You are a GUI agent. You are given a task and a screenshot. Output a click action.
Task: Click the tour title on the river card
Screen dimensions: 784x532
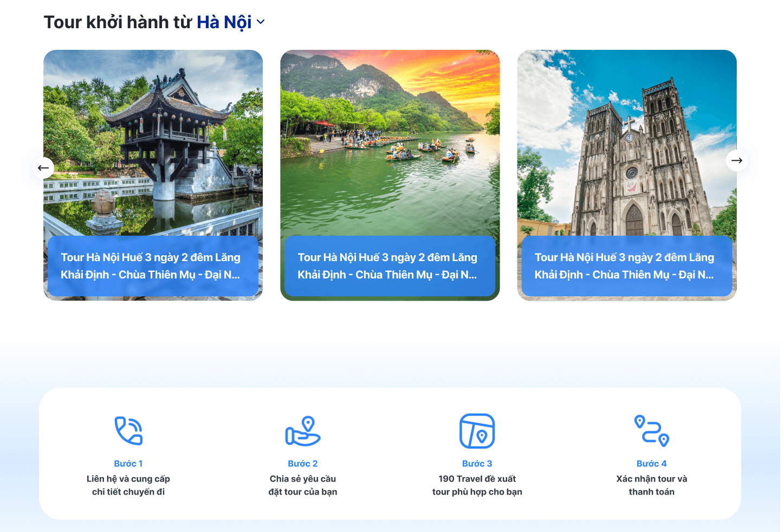coord(387,266)
